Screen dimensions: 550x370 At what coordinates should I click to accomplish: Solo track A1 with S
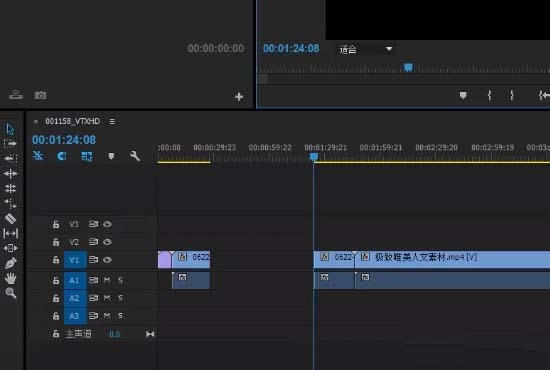click(120, 280)
